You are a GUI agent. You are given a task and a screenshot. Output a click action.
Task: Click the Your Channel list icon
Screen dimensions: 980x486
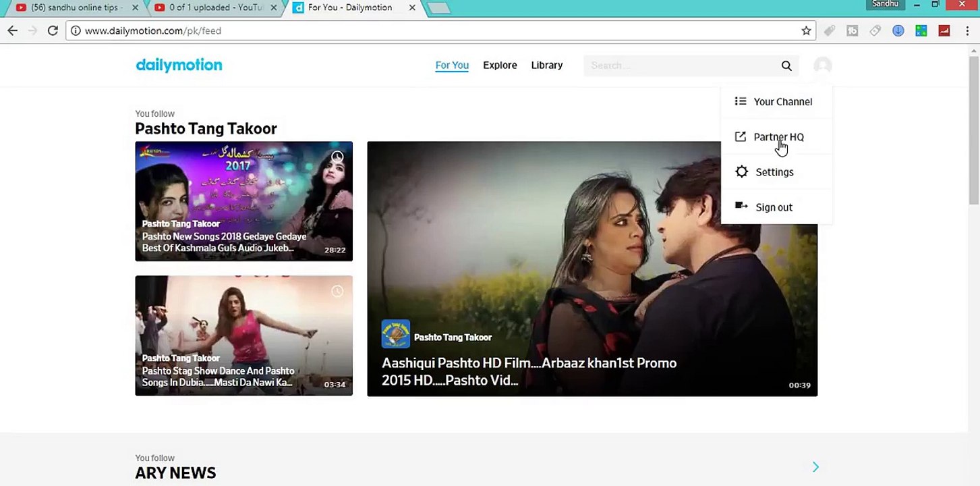(x=741, y=101)
